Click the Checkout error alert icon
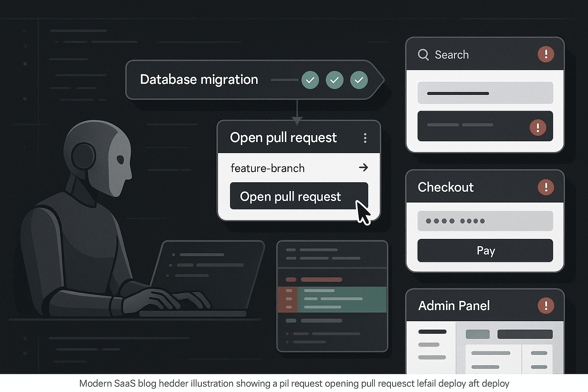The width and height of the screenshot is (588, 392). tap(546, 187)
